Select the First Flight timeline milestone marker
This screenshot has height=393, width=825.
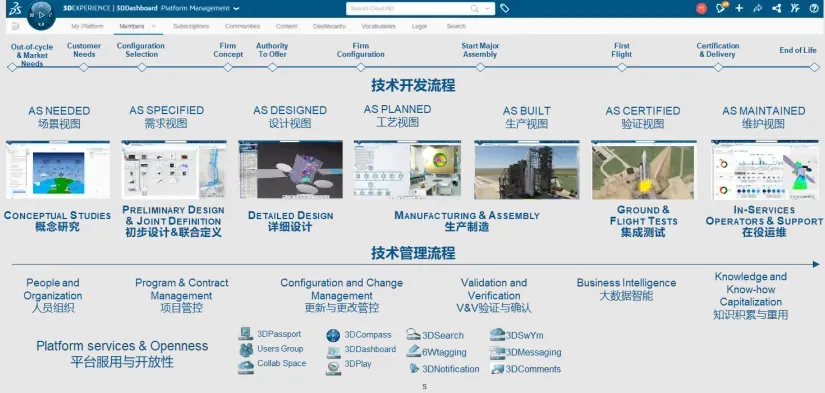621,67
